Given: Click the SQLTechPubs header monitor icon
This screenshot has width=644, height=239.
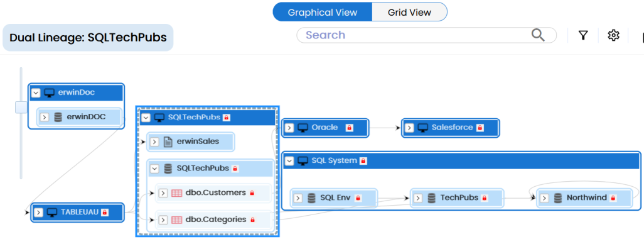Looking at the screenshot, I should pyautogui.click(x=159, y=118).
